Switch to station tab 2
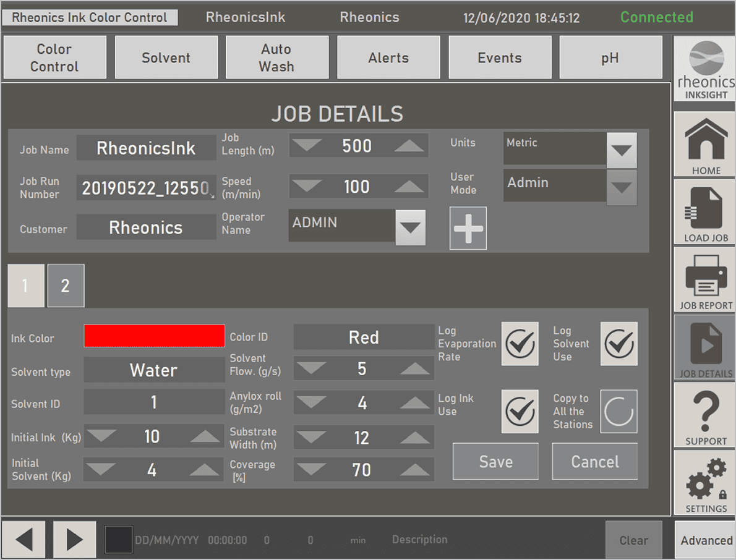736x560 pixels. coord(66,286)
